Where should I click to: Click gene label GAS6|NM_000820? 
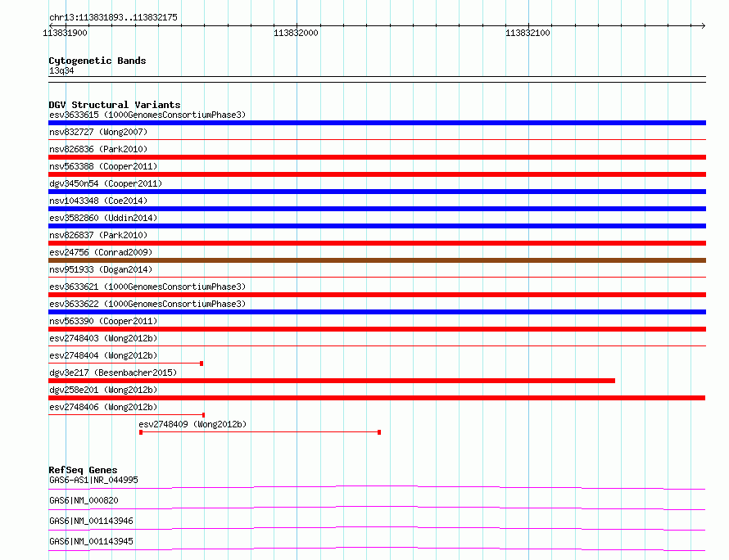click(84, 500)
